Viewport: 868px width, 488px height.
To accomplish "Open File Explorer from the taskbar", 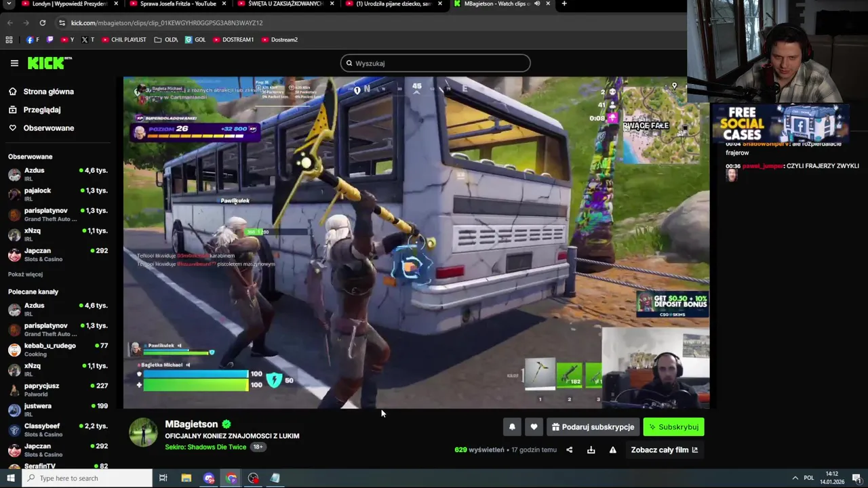I will (x=186, y=478).
